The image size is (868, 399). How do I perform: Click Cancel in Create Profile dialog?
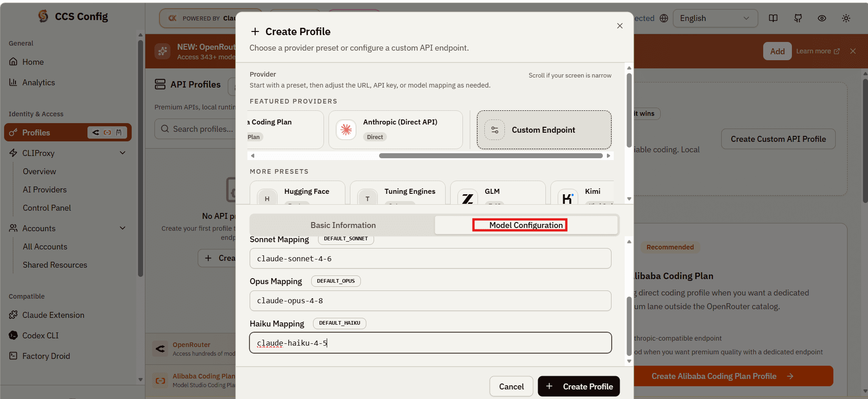point(511,386)
